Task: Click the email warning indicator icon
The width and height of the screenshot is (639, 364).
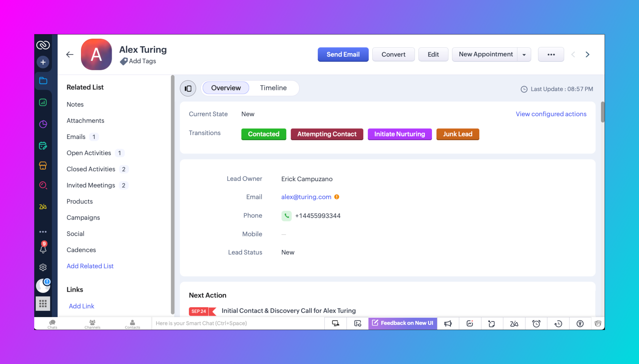Action: pyautogui.click(x=337, y=197)
